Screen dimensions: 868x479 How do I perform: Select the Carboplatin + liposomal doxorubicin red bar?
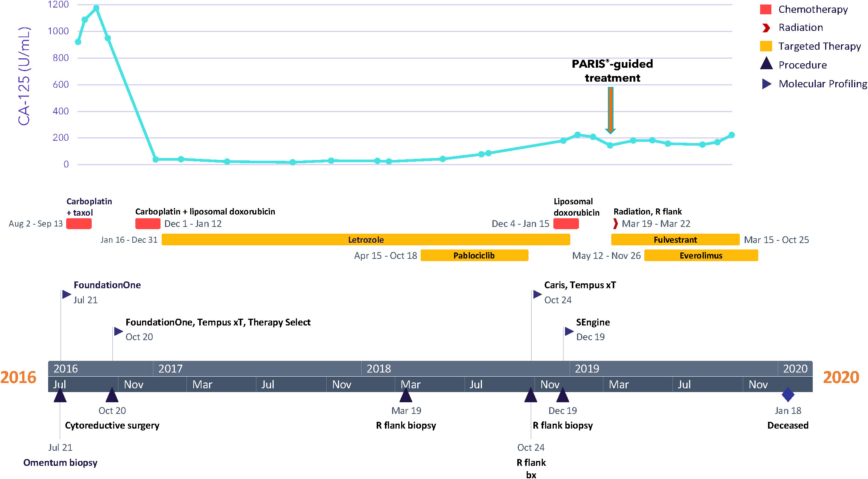pos(148,224)
